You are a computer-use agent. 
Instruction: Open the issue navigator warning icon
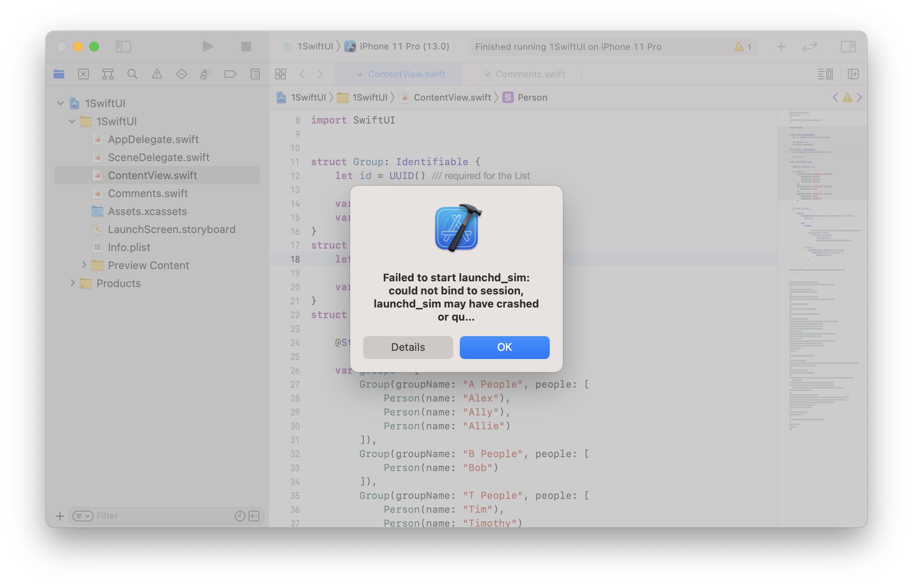point(157,74)
